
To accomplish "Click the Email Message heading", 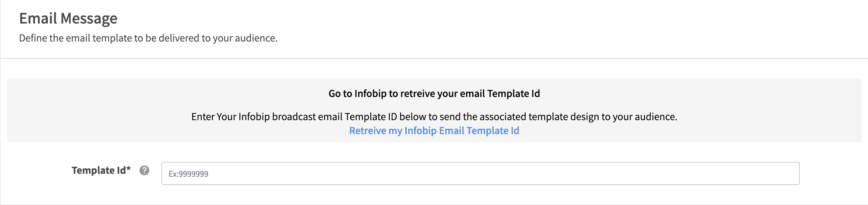I will [68, 18].
